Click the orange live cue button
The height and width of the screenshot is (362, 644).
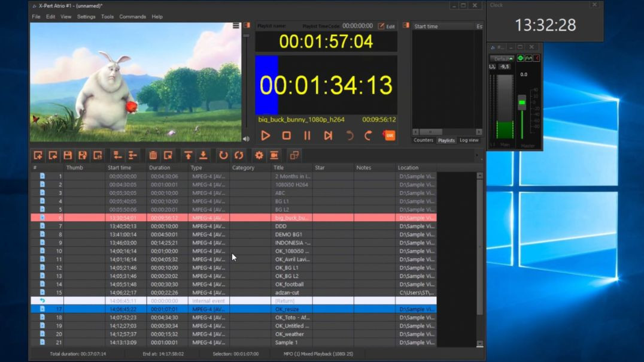[x=389, y=135]
